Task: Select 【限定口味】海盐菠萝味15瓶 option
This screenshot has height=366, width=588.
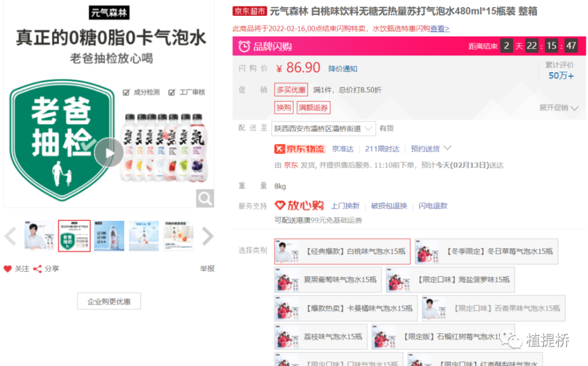Action: pos(450,280)
